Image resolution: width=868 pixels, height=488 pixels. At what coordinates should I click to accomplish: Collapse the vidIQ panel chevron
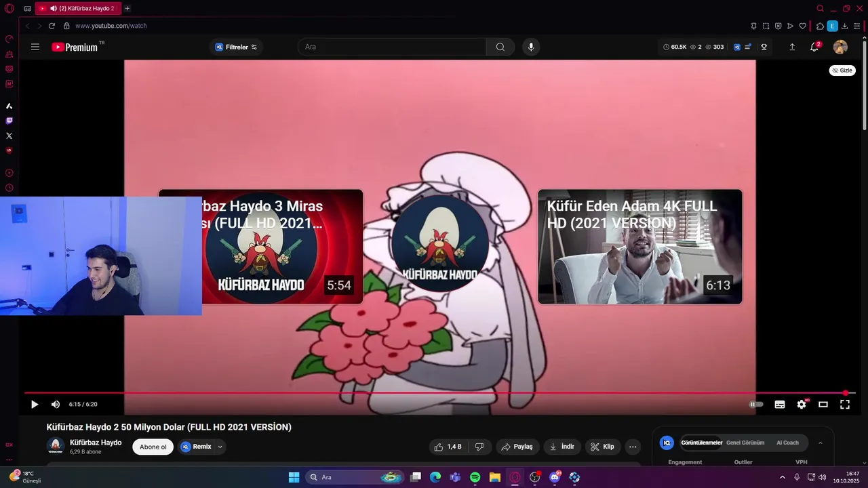(x=820, y=443)
